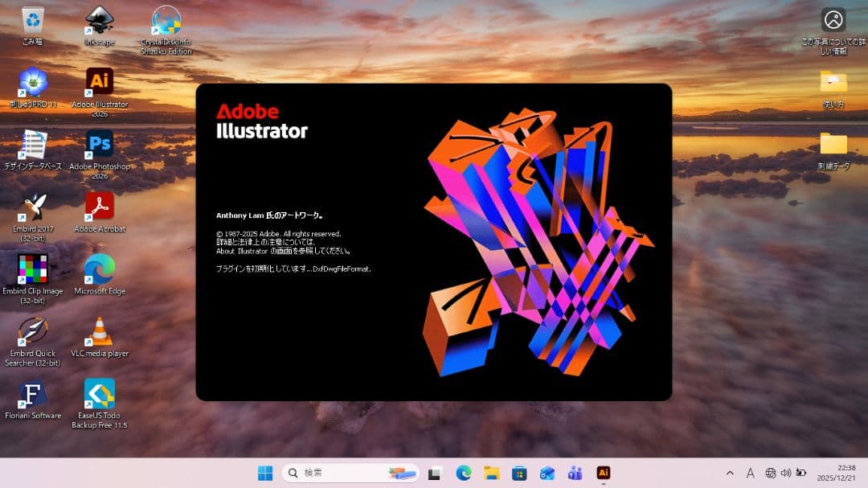Click the Adobe Acrobat desktop shortcut
The image size is (868, 488).
pyautogui.click(x=100, y=207)
